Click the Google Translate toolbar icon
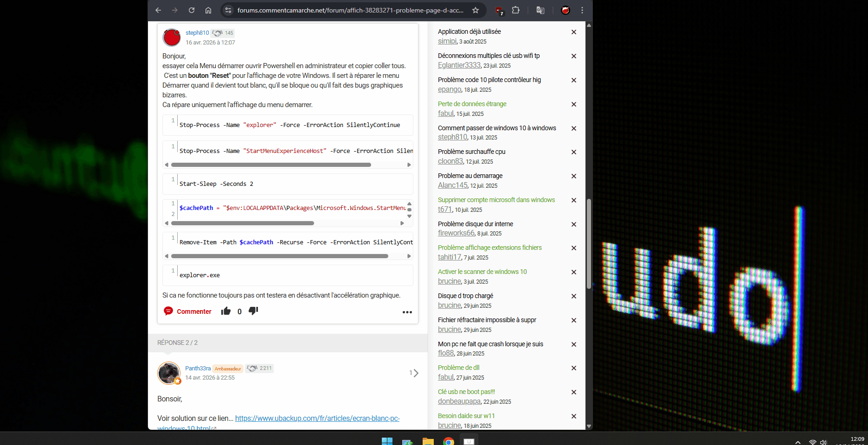Image resolution: width=868 pixels, height=445 pixels. point(540,10)
